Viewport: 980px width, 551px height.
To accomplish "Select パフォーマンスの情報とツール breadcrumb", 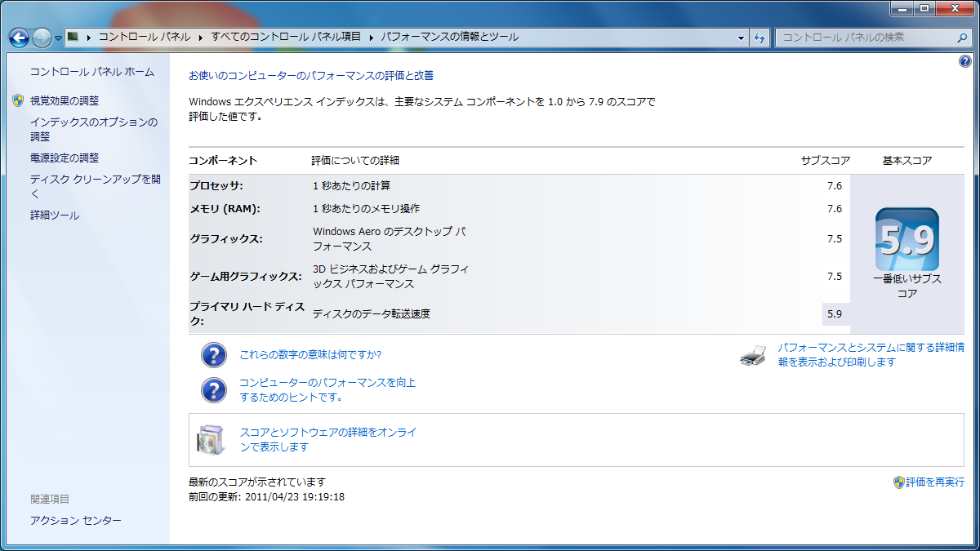I will click(x=449, y=38).
